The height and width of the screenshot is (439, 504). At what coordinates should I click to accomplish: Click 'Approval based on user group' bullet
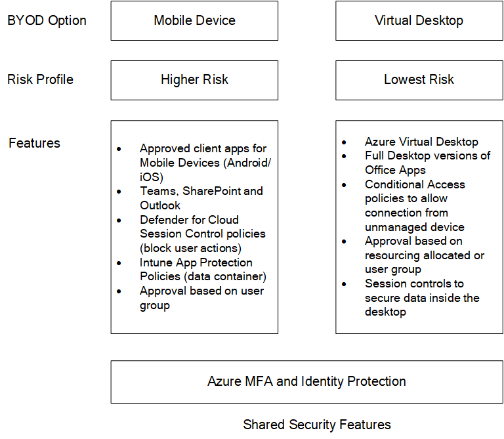pos(202,298)
